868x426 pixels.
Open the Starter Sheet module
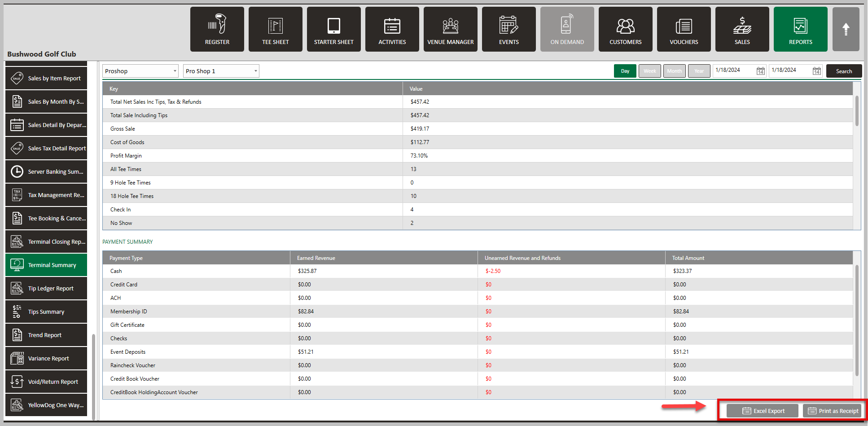coord(334,29)
